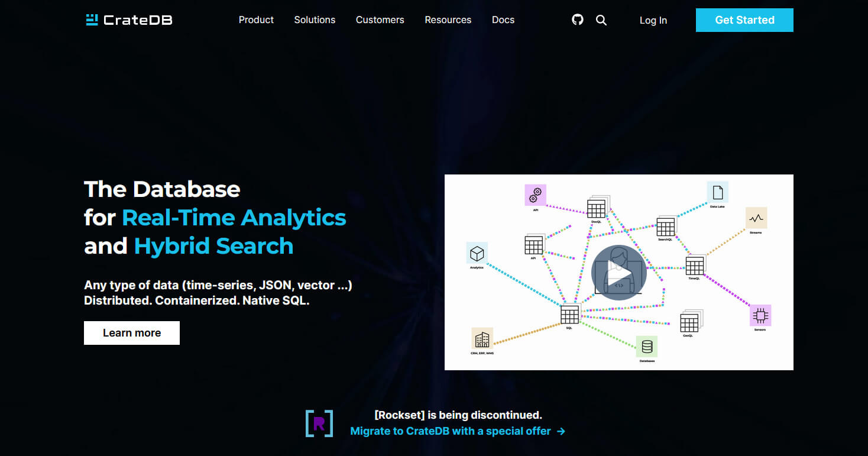Go to the Docs page
Viewport: 868px width, 456px height.
pos(503,20)
